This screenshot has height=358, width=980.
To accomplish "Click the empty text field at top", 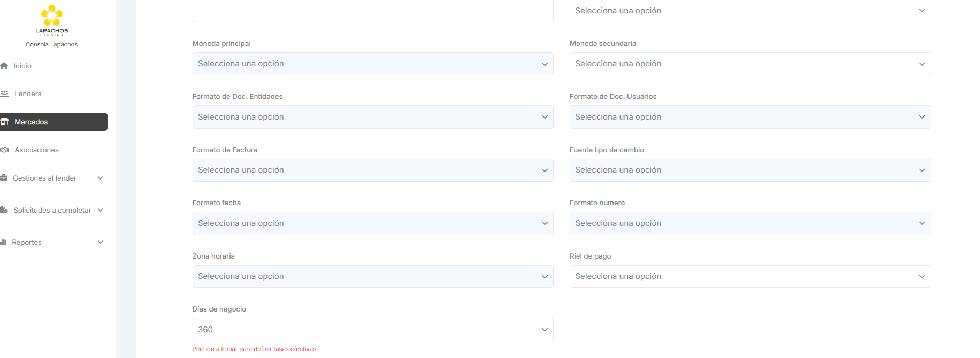I will coord(372,11).
